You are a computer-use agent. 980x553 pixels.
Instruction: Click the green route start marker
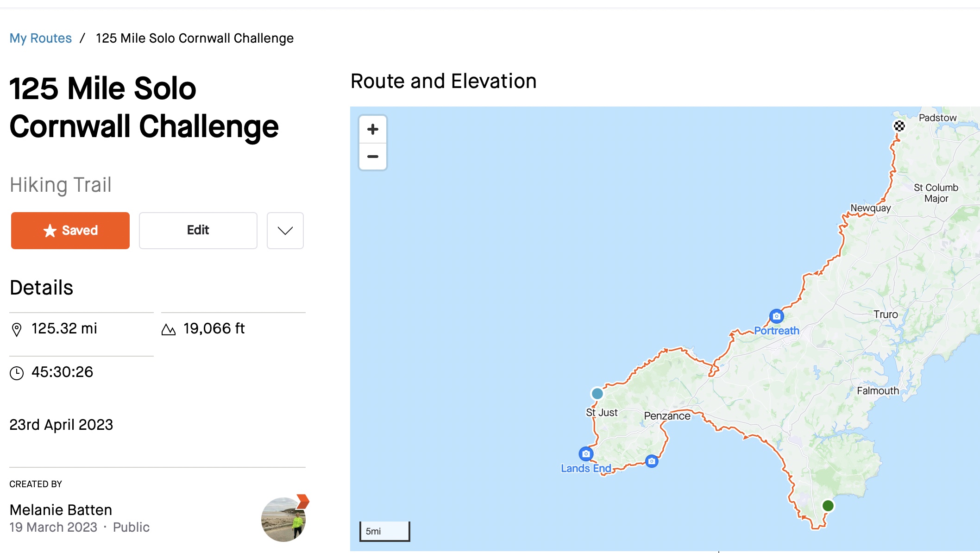click(x=828, y=506)
